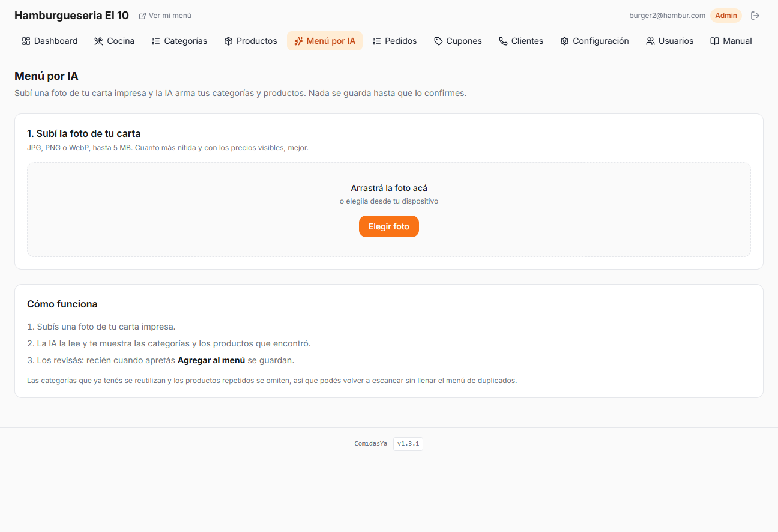This screenshot has height=532, width=778.
Task: Click the 1. Subí la foto de tu carta heading
Action: [84, 133]
